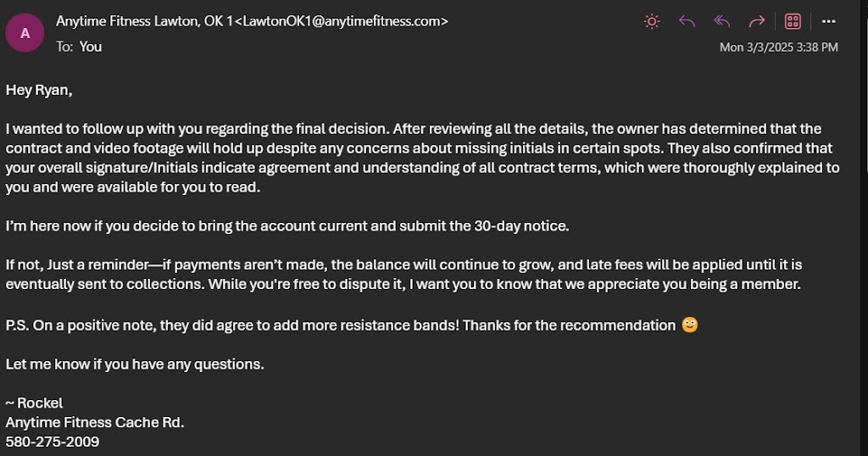Click the Reply All double-arrow icon
This screenshot has height=456, width=868.
(x=722, y=21)
